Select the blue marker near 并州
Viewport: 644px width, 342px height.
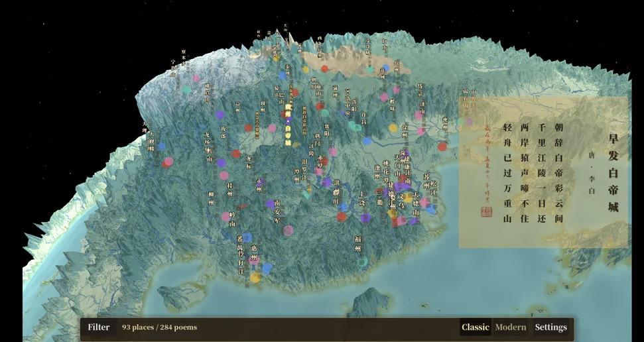385,68
